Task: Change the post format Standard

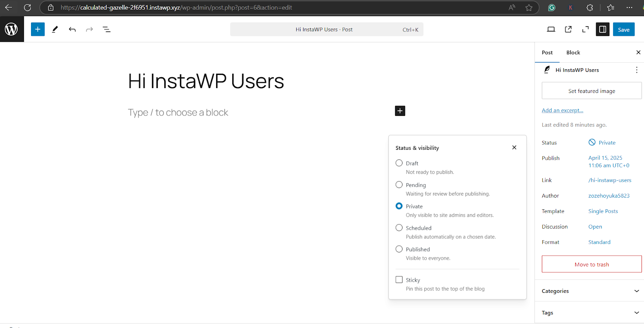Action: (599, 242)
